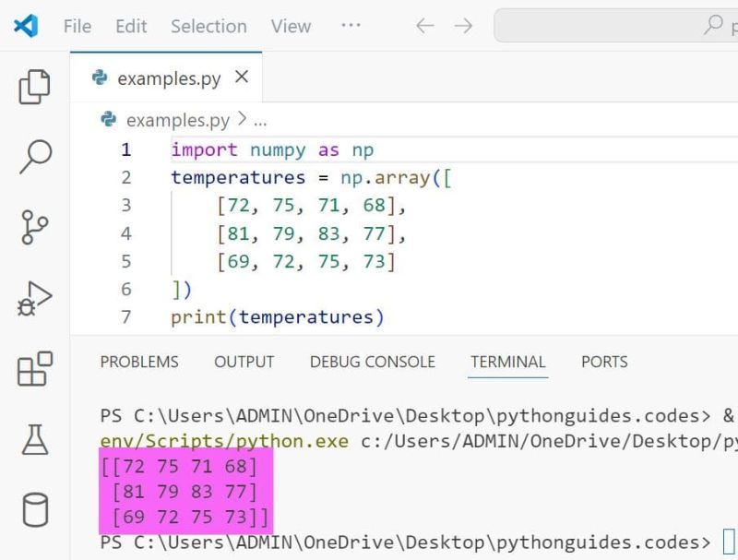Open the File menu
The image size is (738, 560).
(77, 27)
